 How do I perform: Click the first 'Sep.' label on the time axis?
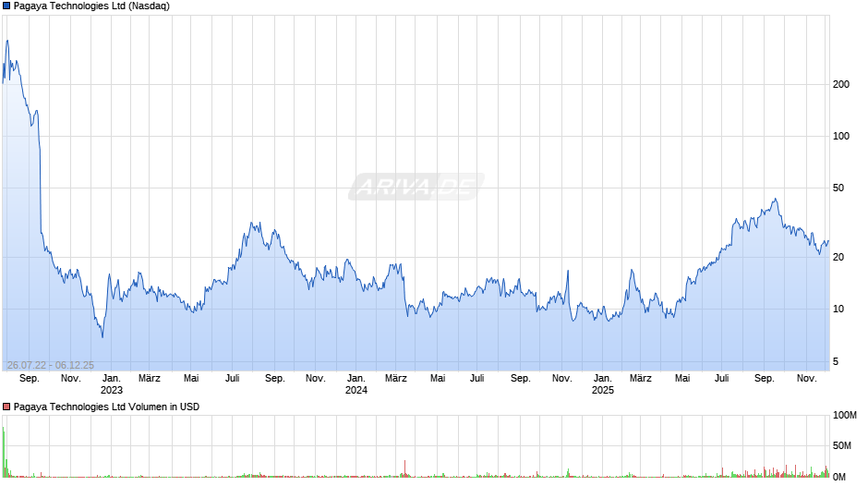(x=30, y=379)
